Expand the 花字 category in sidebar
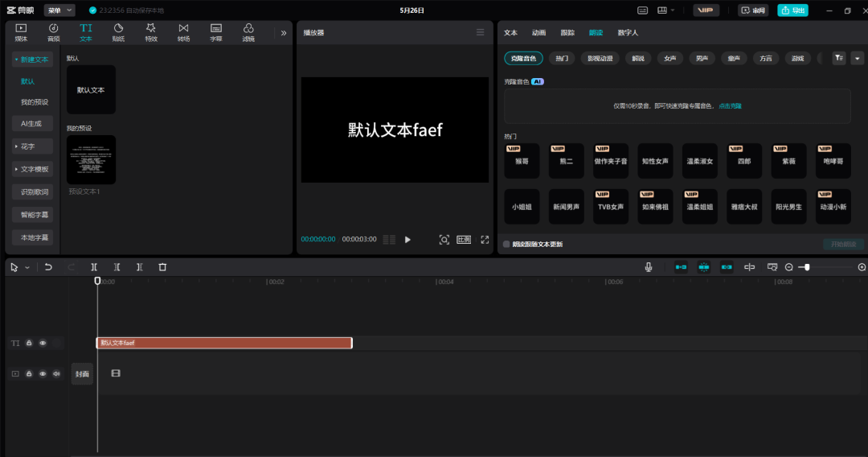The width and height of the screenshot is (868, 457). point(32,146)
